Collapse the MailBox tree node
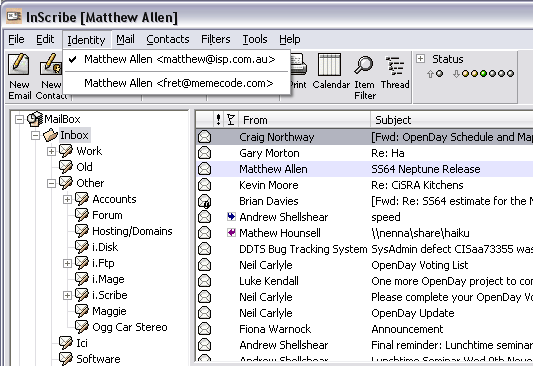This screenshot has width=533, height=366. click(x=20, y=119)
